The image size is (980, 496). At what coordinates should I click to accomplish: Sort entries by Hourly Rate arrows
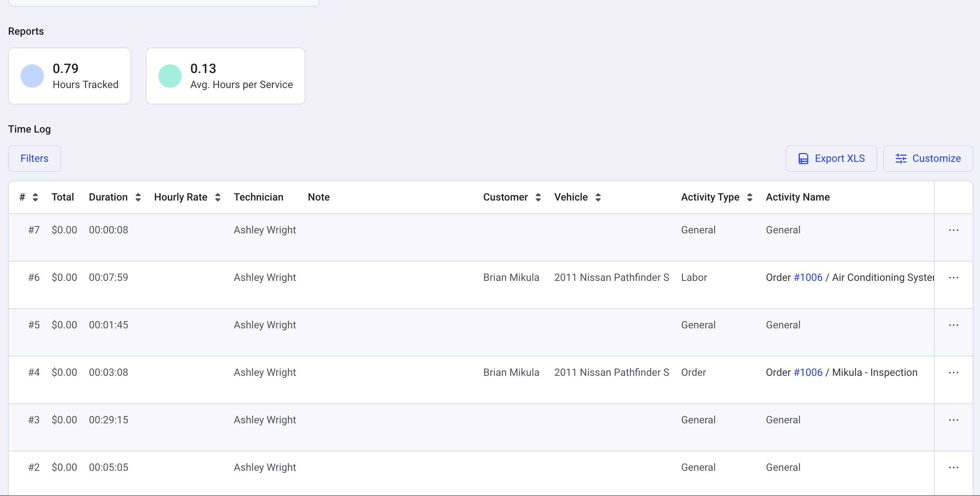coord(218,197)
